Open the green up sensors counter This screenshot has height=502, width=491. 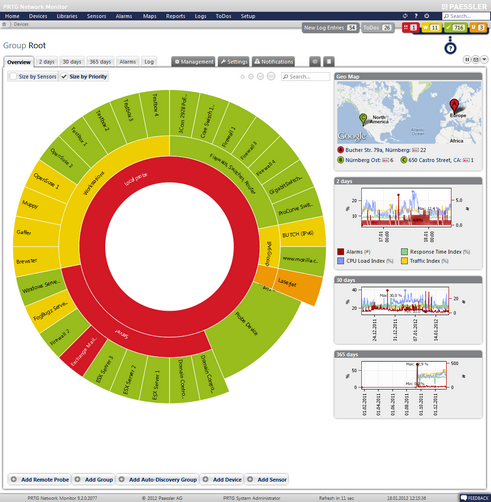click(x=456, y=28)
